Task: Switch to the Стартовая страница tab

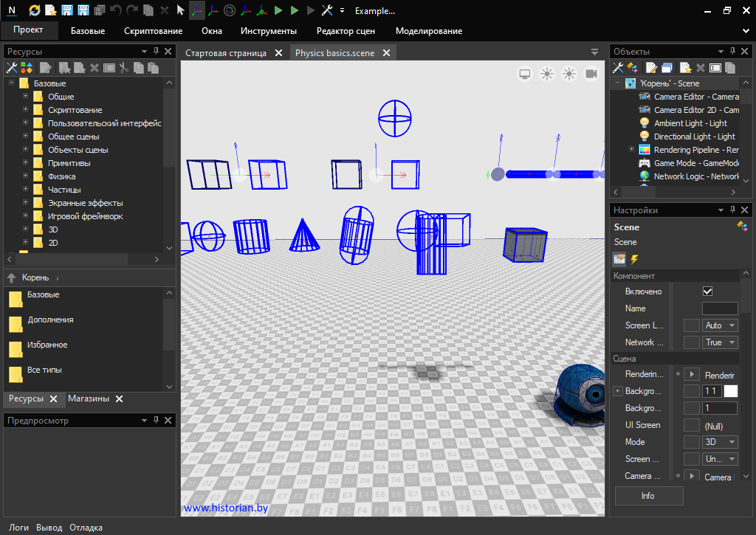Action: tap(226, 53)
